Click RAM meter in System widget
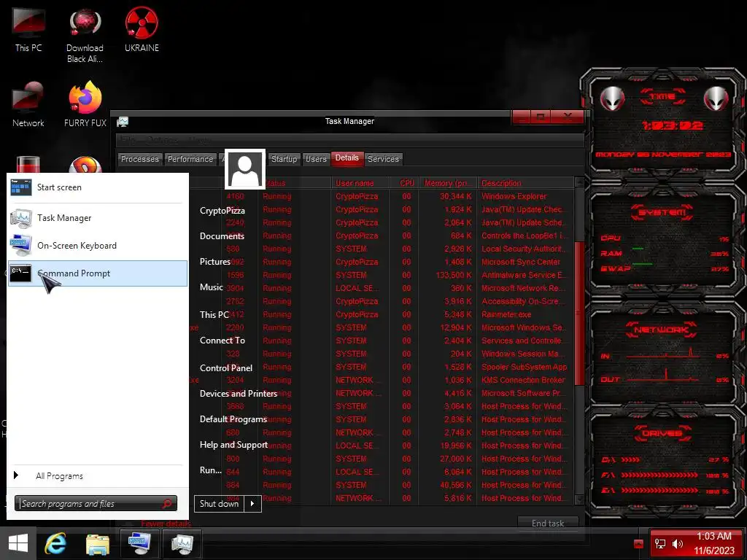Screen dimensions: 747x560 click(665, 253)
